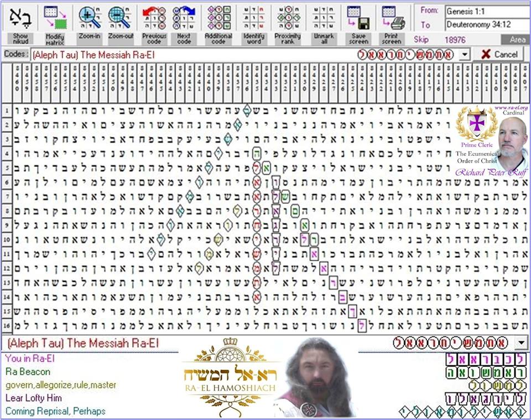Click the To field Deuteronomy 34:12

pyautogui.click(x=488, y=24)
